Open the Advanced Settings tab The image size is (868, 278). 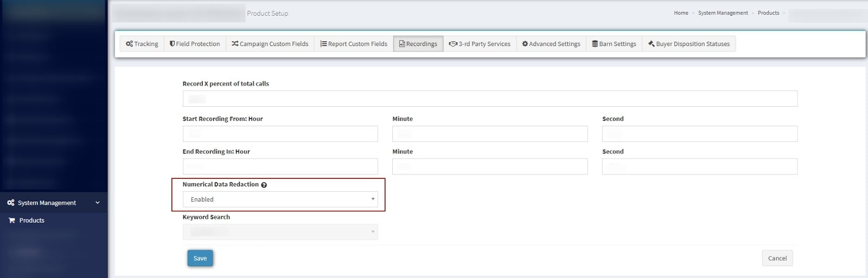point(551,44)
